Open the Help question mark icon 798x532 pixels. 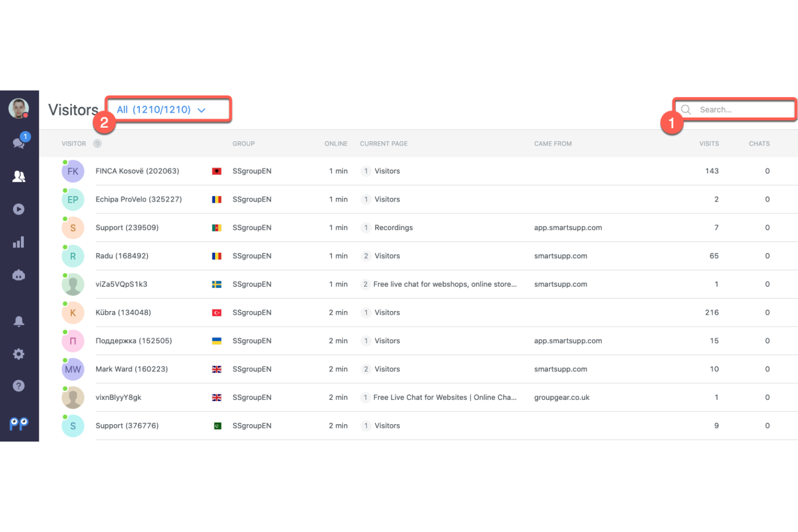[x=19, y=386]
